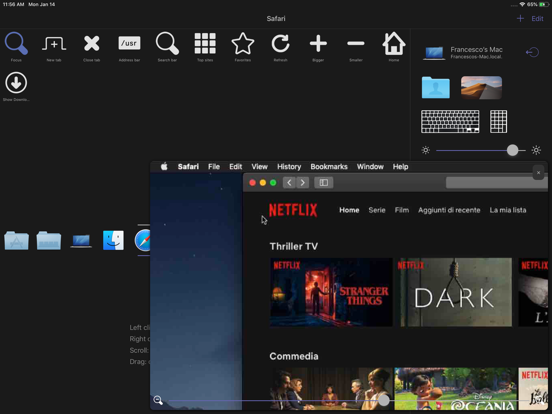Adjust the screen zoom slider knob
Image resolution: width=552 pixels, height=414 pixels.
pos(384,400)
